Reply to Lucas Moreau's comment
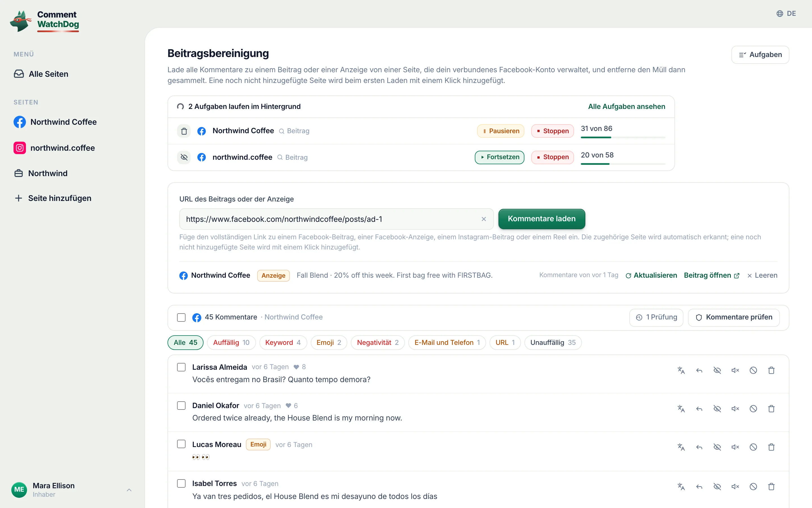The height and width of the screenshot is (508, 812). point(699,447)
